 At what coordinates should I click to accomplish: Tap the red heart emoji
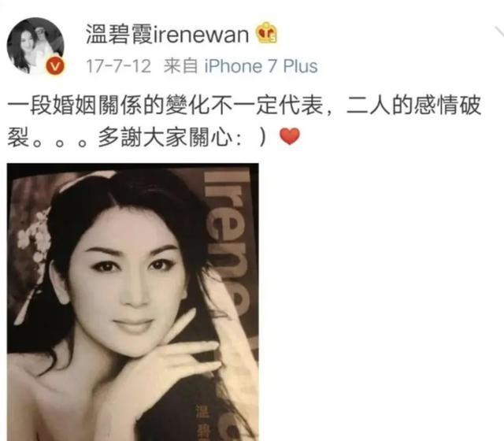click(x=290, y=136)
